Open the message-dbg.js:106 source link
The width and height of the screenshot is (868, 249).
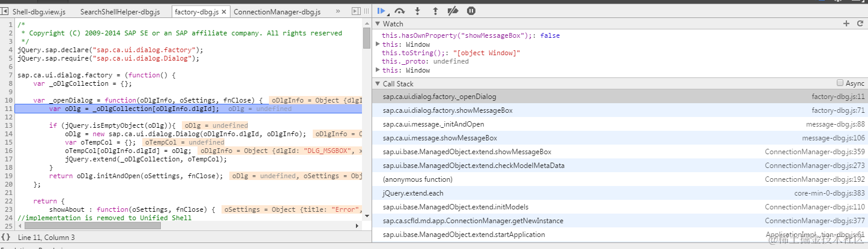[x=833, y=138]
